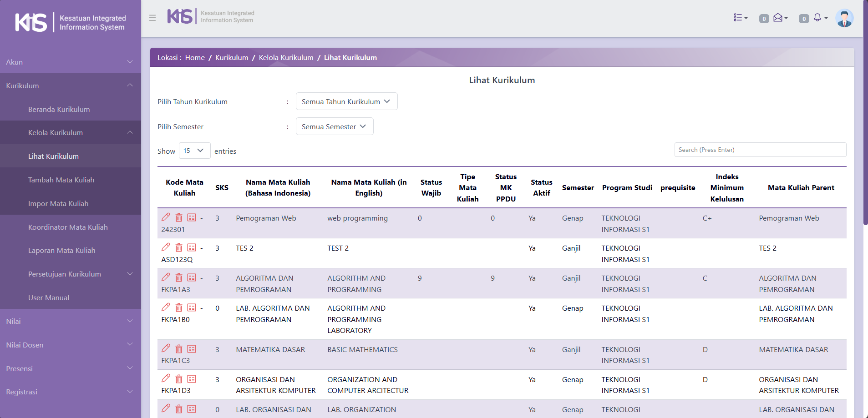Viewport: 868px width, 418px height.
Task: Click edit pencil icon for Pemograman Web row
Action: tap(166, 217)
